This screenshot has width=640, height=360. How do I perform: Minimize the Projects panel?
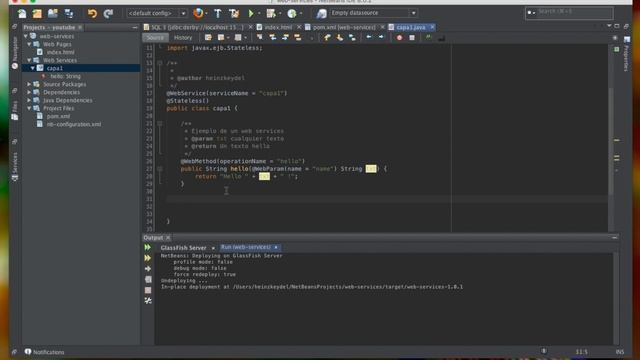click(x=135, y=27)
